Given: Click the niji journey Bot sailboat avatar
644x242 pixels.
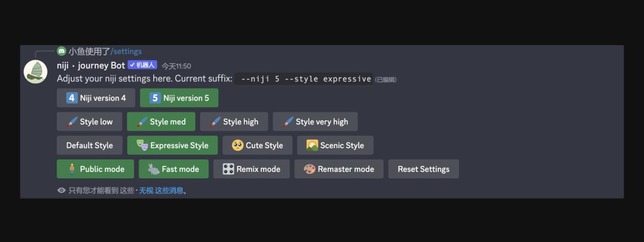Looking at the screenshot, I should point(36,72).
